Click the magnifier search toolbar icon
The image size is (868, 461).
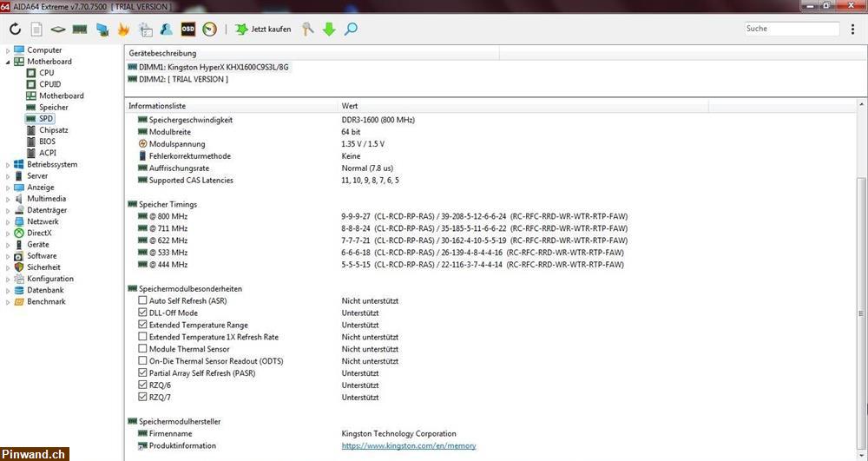(351, 30)
